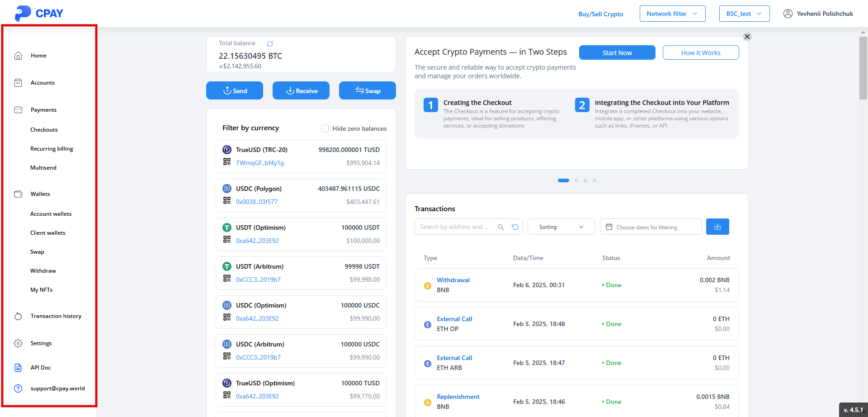Reset the transaction search with the refresh icon

(515, 227)
